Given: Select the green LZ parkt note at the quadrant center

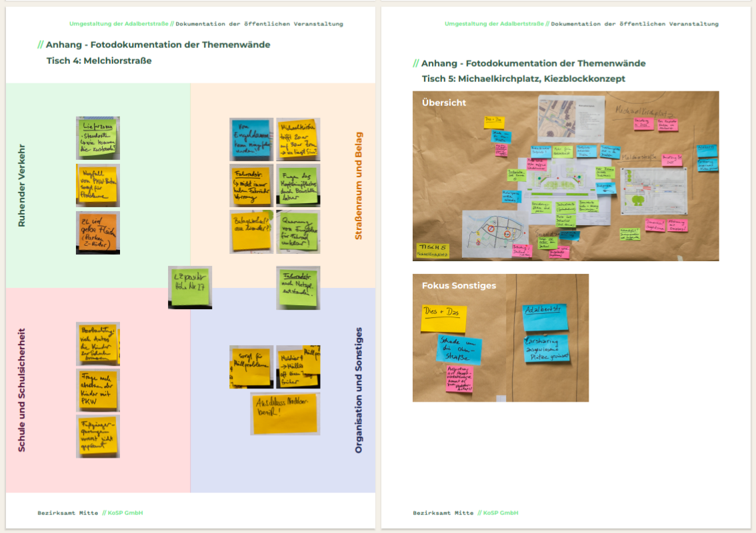Looking at the screenshot, I should pos(189,287).
